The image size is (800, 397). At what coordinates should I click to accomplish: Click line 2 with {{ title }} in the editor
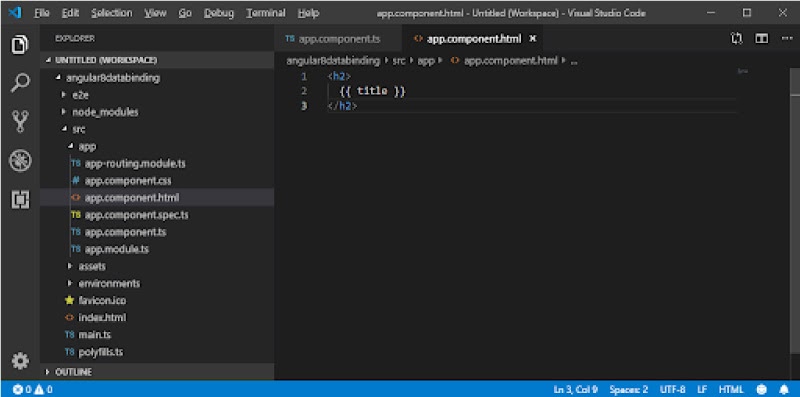tap(372, 91)
